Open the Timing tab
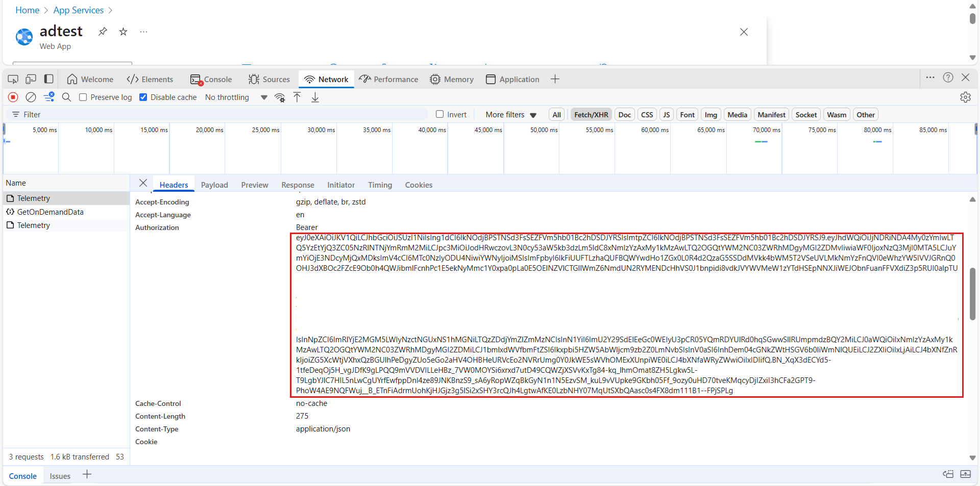980x486 pixels. coord(380,185)
